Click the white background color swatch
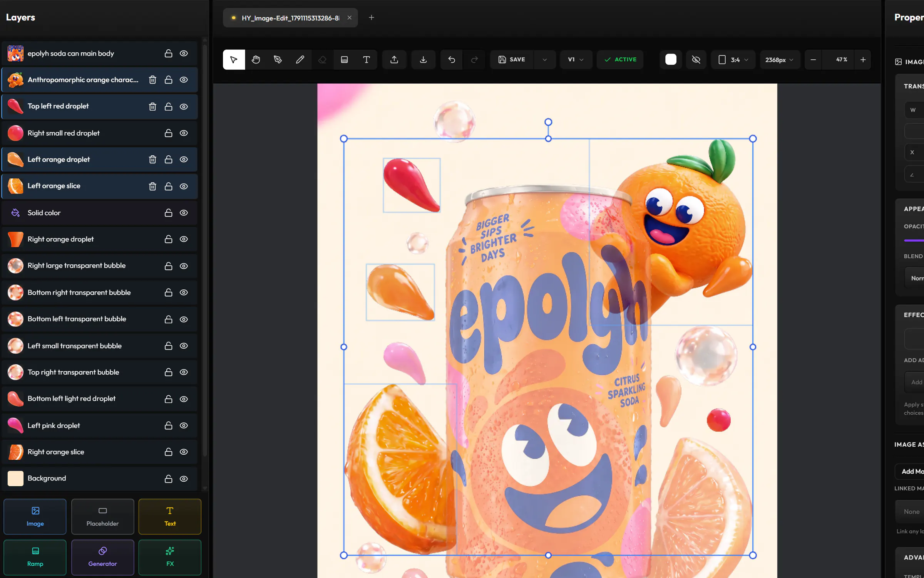This screenshot has height=578, width=924. pos(671,60)
